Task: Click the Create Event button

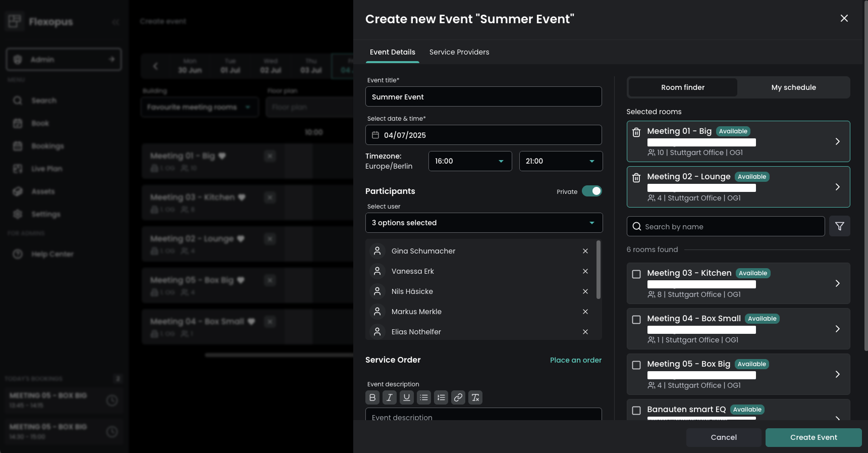Action: click(x=813, y=437)
